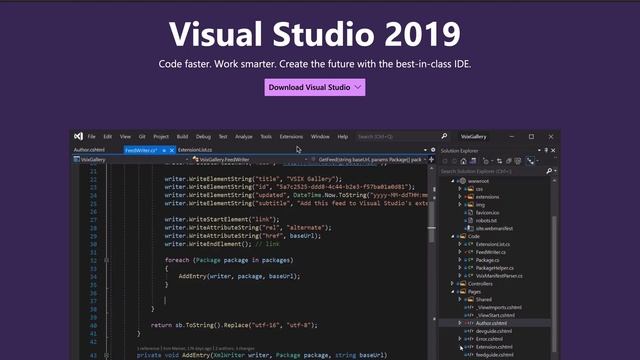Open the VsixGallery project navigation dropdown
The width and height of the screenshot is (640, 360).
[x=131, y=160]
